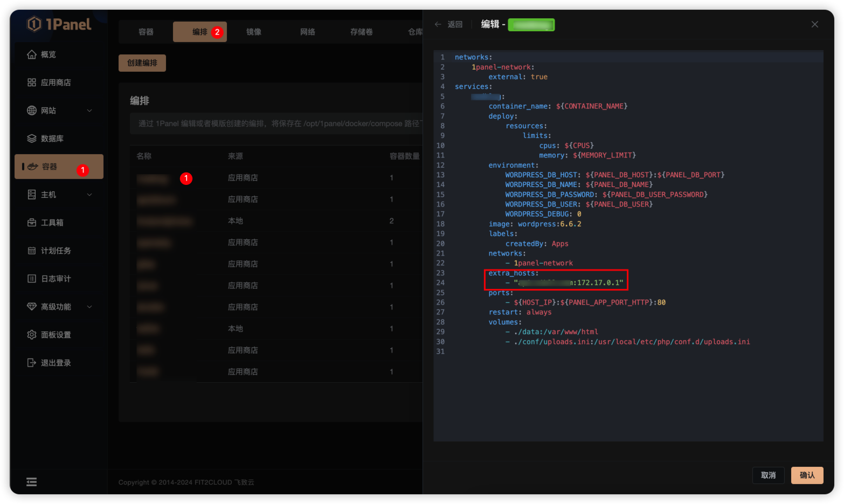The image size is (844, 504).
Task: Switch to the 镜像 tab
Action: (254, 32)
